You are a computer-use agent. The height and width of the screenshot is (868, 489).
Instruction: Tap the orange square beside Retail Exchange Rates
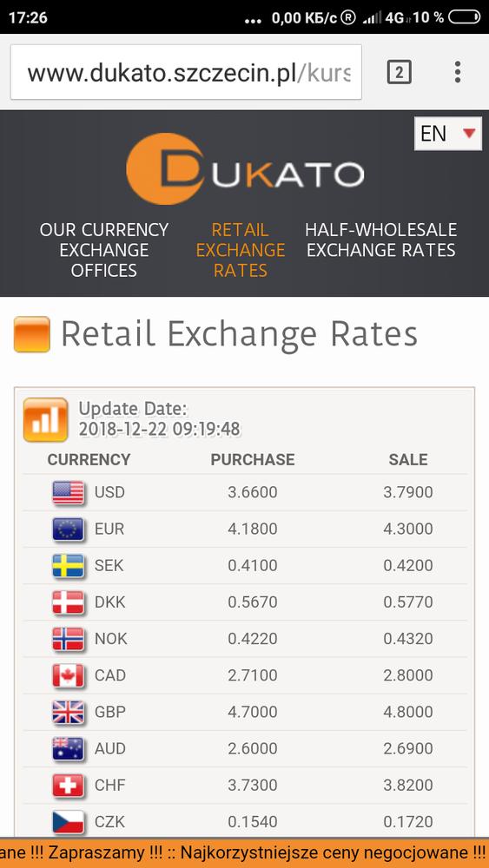[x=31, y=334]
